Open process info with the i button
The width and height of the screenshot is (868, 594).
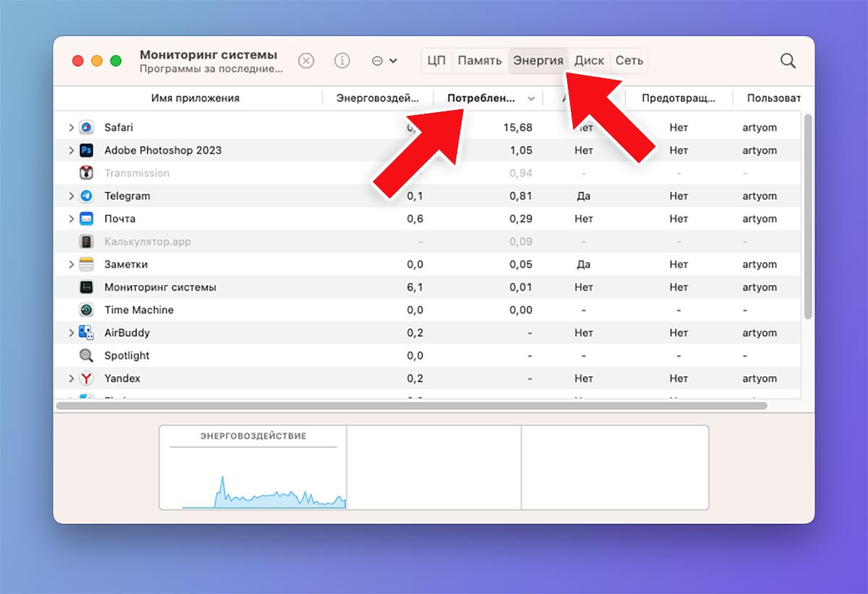tap(342, 61)
